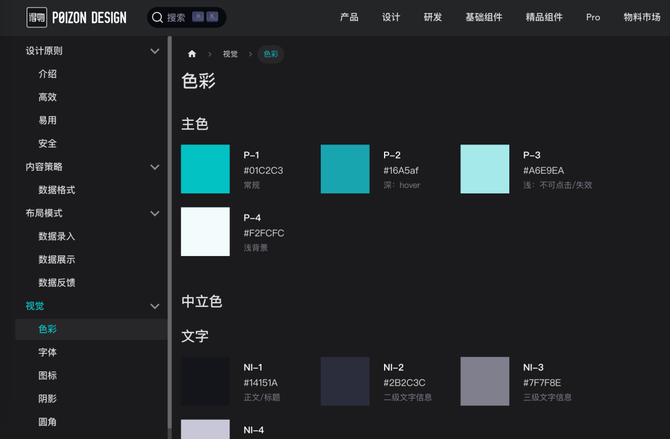Click the P-4 #F2FCFC light swatch
This screenshot has width=670, height=439.
coord(205,231)
